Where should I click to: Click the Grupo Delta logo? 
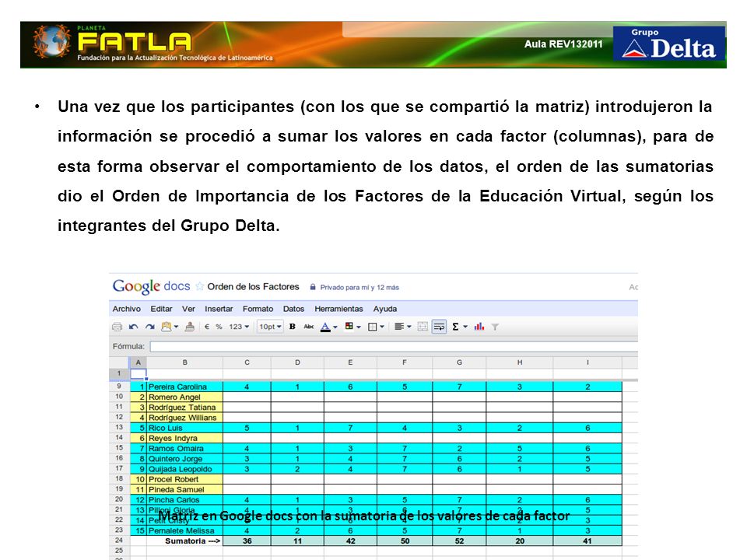(669, 44)
